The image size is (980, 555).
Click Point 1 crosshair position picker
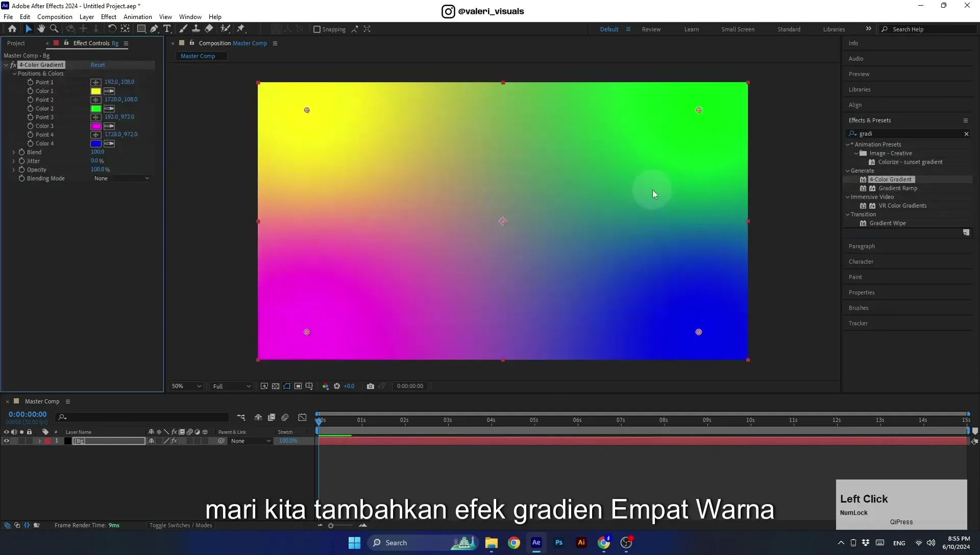click(95, 82)
